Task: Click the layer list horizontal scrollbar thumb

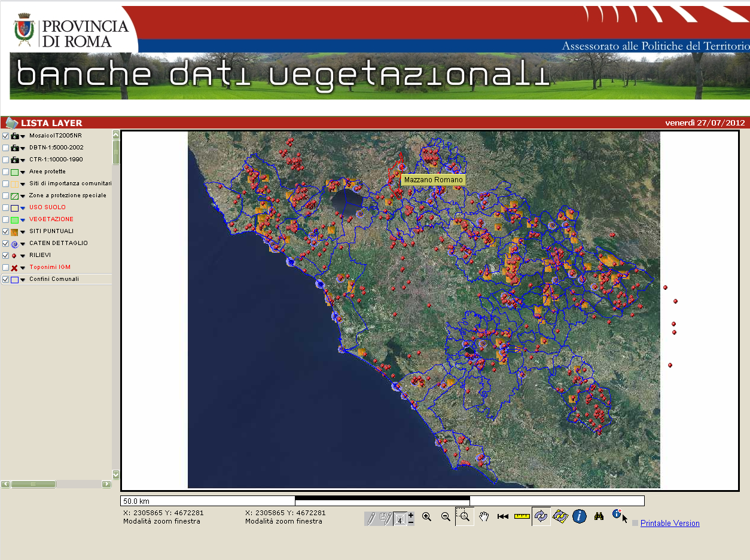Action: click(x=33, y=484)
